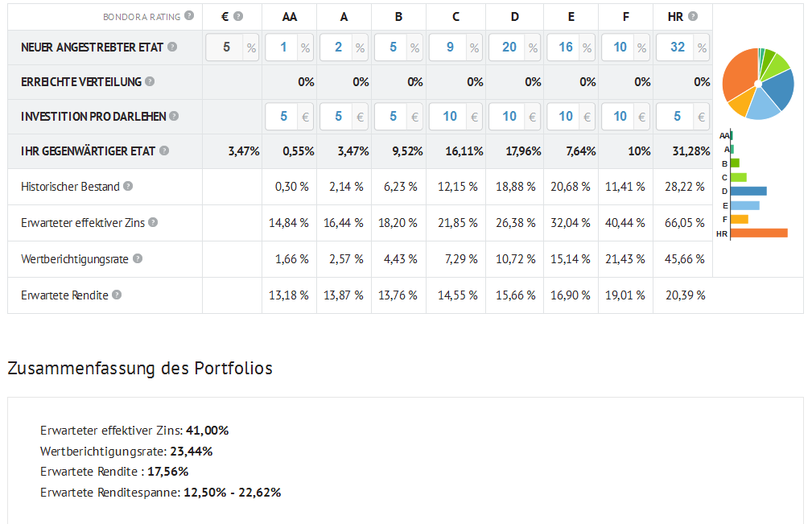Viewport: 812px width, 524px height.
Task: Click help icon for Ihr gegenwärtiger Etat
Action: point(164,151)
